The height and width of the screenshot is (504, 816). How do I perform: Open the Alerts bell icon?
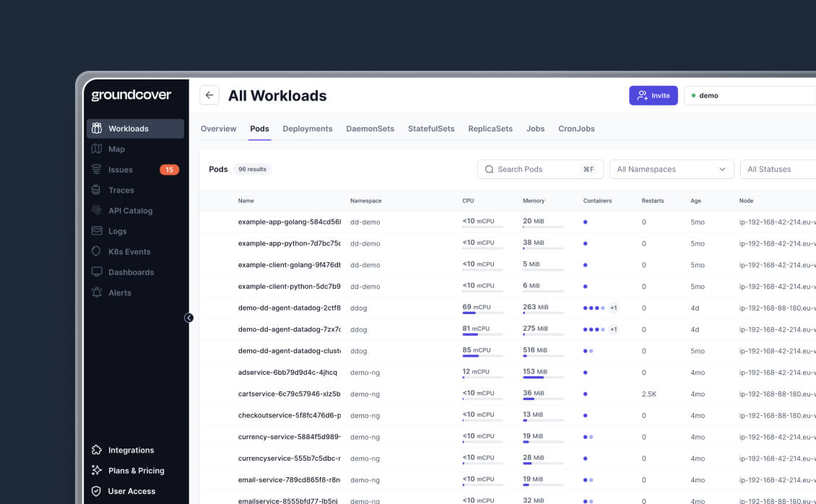pyautogui.click(x=97, y=292)
